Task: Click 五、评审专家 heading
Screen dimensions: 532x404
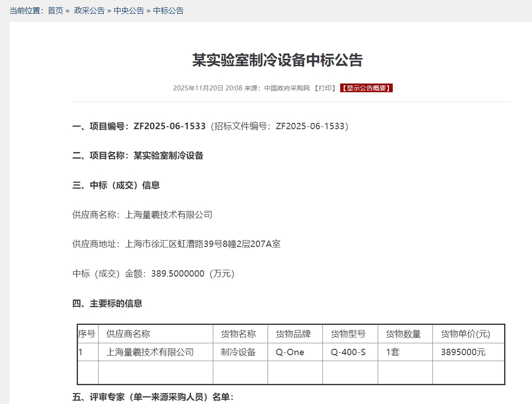Action: (x=153, y=397)
